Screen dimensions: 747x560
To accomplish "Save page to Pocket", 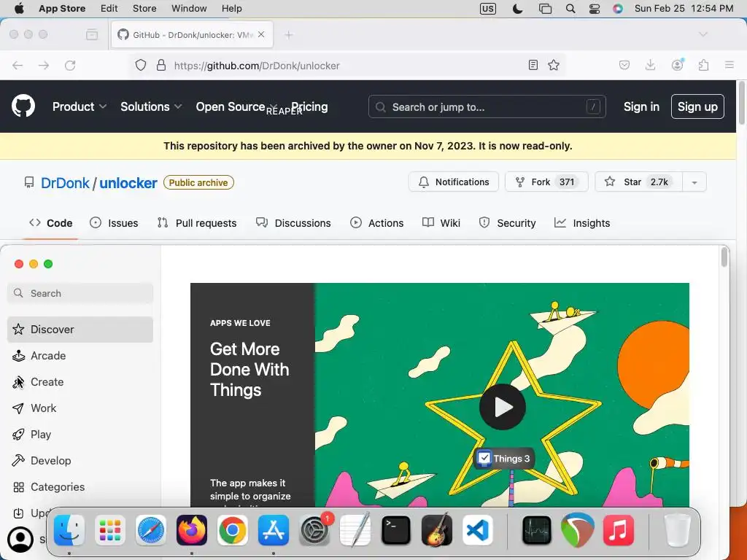I will (x=624, y=65).
